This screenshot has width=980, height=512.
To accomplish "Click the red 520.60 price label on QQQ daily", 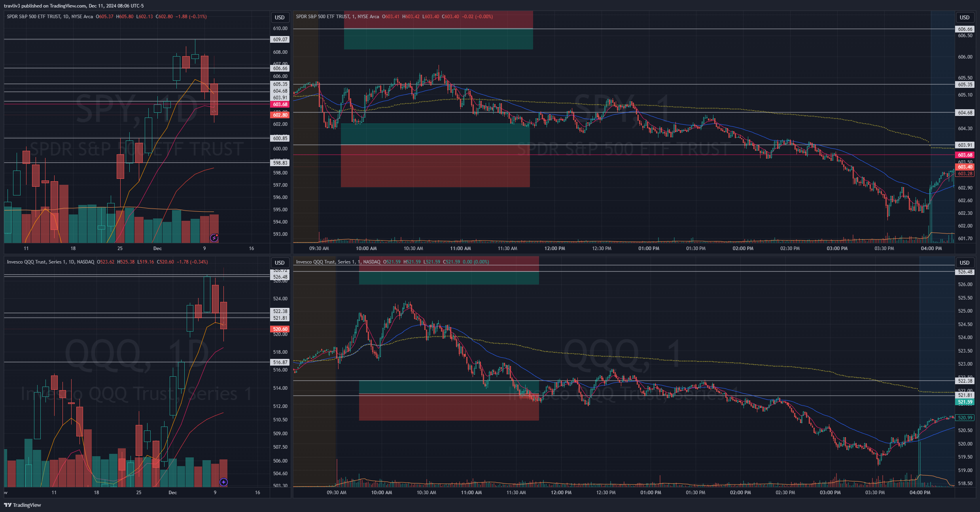I will [280, 329].
